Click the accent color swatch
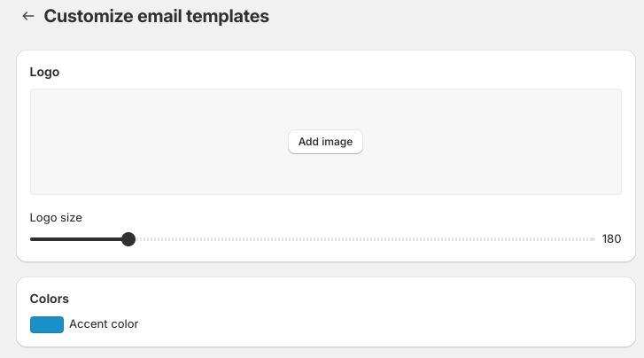644x358 pixels. pos(47,324)
